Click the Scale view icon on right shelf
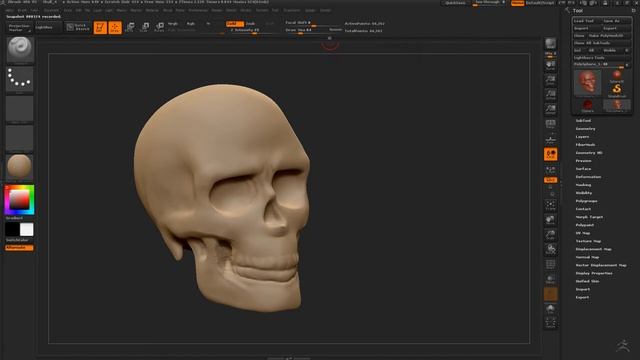640x360 pixels. (x=550, y=235)
